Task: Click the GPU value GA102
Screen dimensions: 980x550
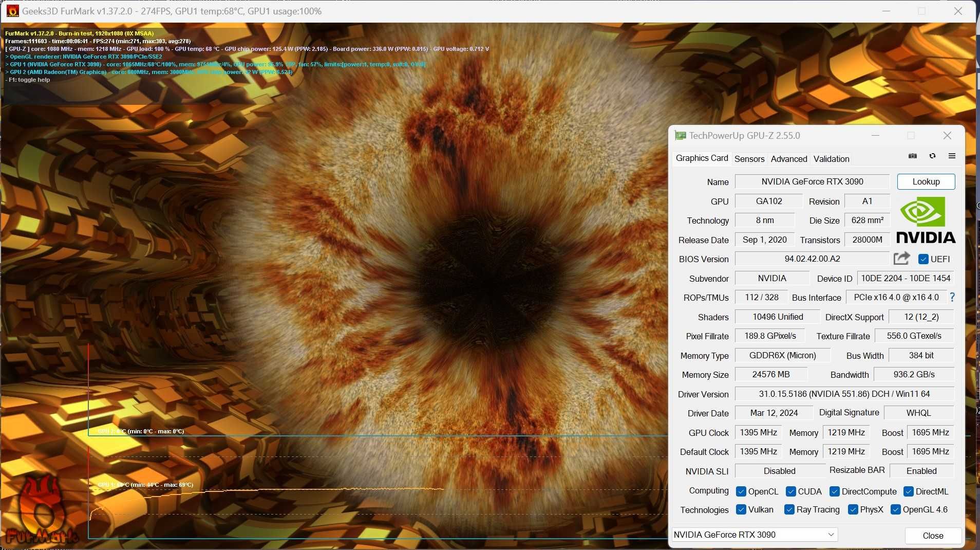Action: point(769,201)
